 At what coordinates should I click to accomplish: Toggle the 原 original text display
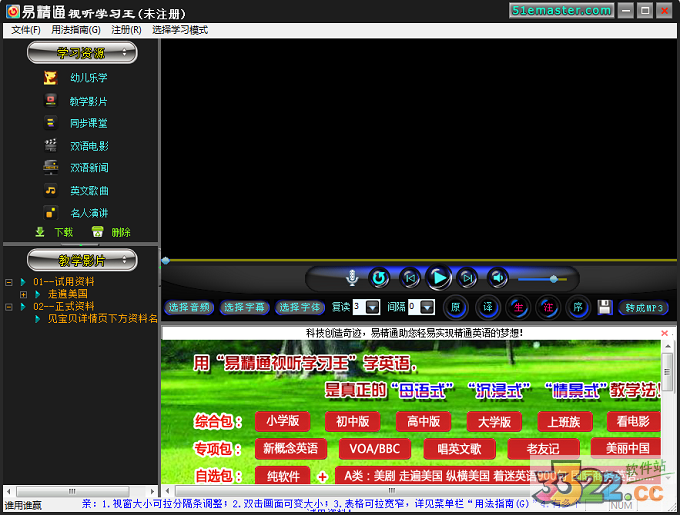coord(455,307)
